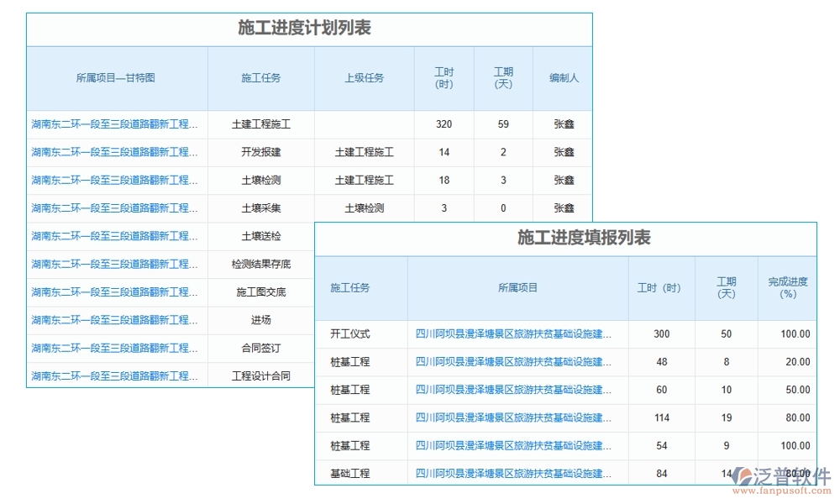The width and height of the screenshot is (840, 504).
Task: Sort by the 工时(时) column header
Action: [444, 78]
